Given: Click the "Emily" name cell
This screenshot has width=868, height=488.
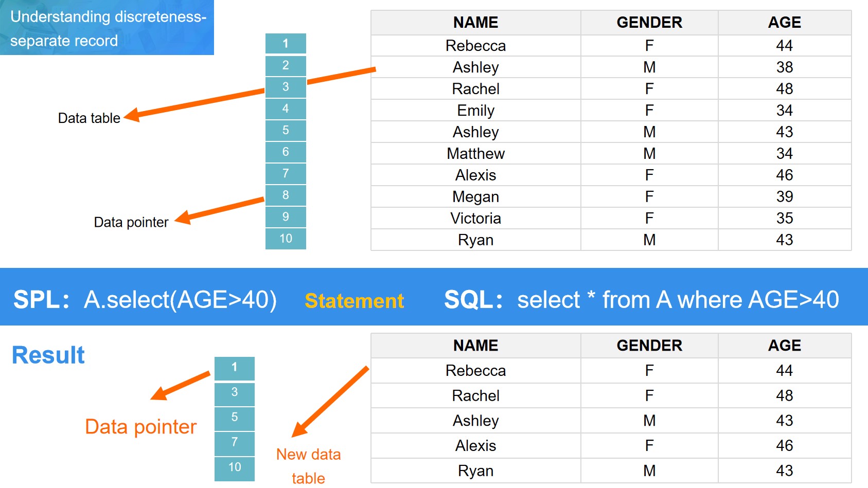Looking at the screenshot, I should [x=475, y=111].
